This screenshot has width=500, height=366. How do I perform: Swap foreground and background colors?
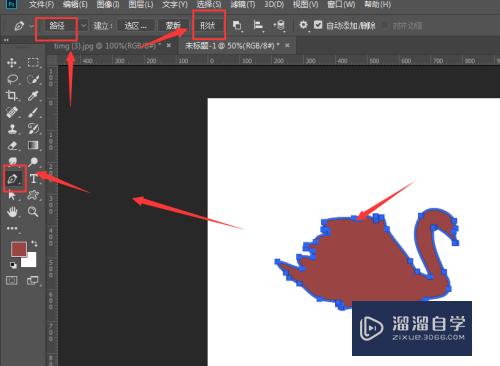[34, 243]
